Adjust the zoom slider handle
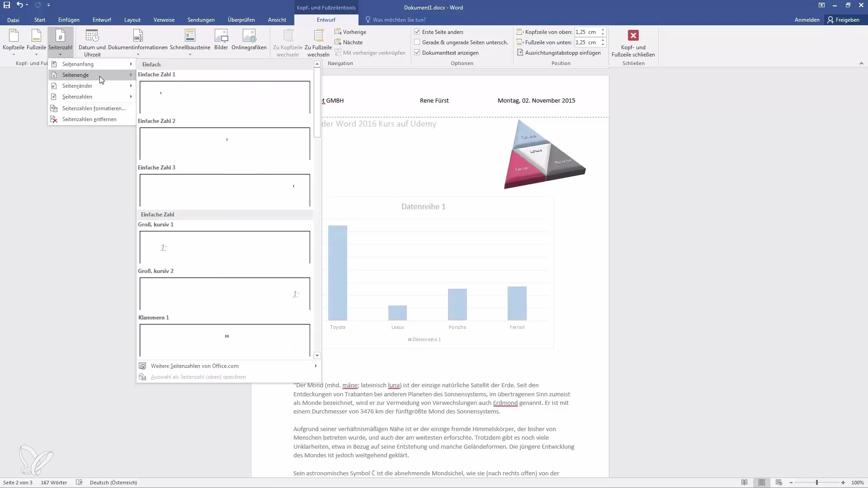 (x=817, y=483)
